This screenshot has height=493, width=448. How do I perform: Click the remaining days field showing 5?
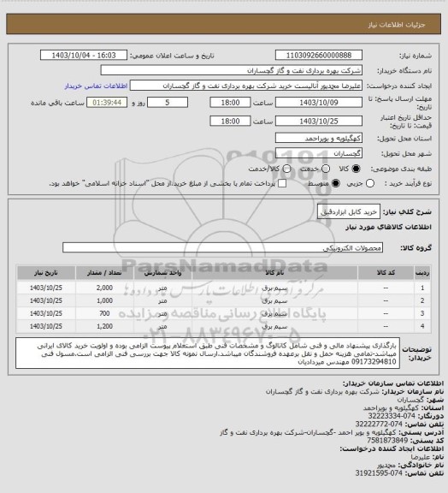coord(168,103)
